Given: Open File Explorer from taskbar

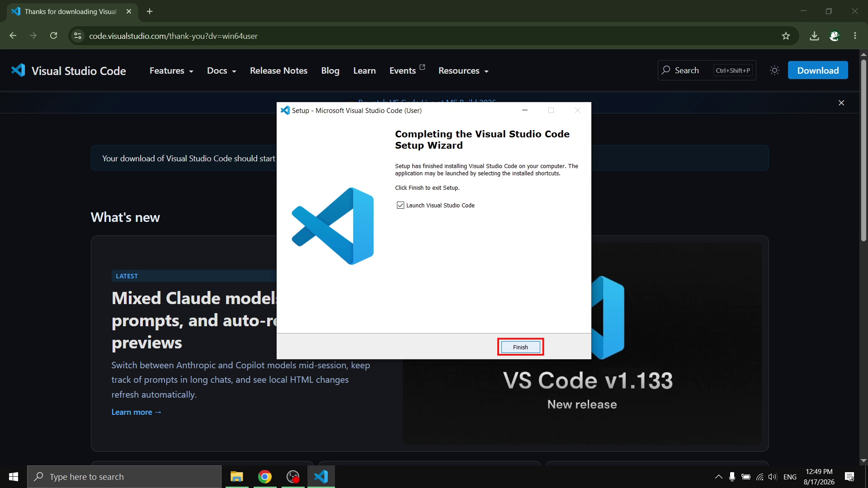Looking at the screenshot, I should tap(236, 477).
